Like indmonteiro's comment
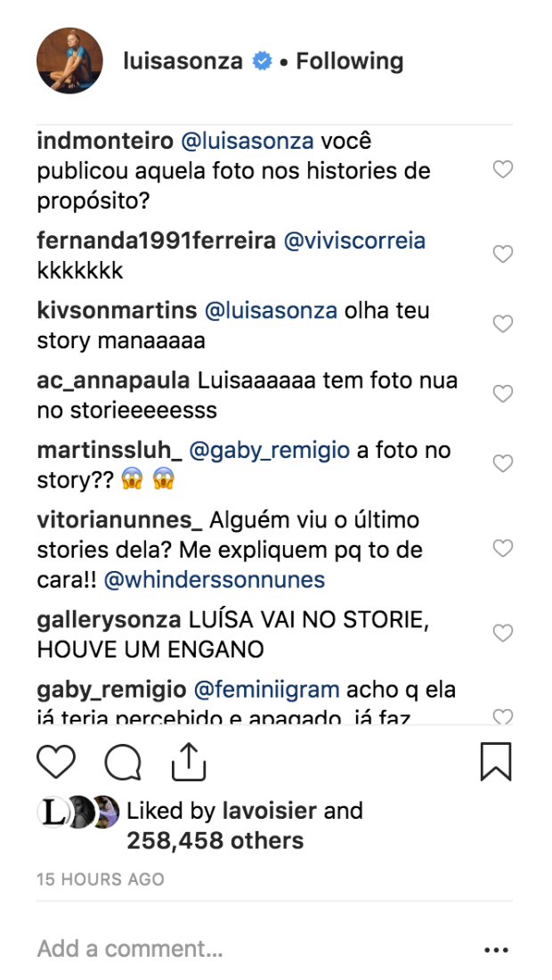Image resolution: width=552 pixels, height=980 pixels. click(x=503, y=169)
